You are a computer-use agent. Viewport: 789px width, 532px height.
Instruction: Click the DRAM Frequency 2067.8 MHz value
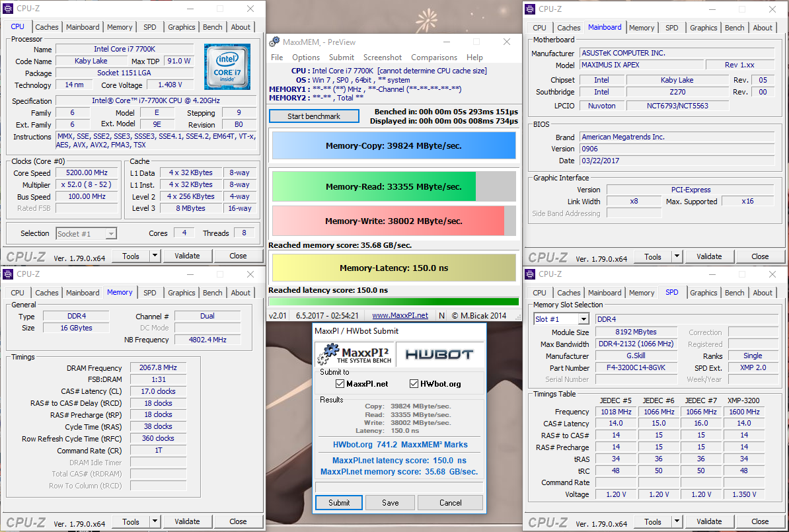(158, 368)
